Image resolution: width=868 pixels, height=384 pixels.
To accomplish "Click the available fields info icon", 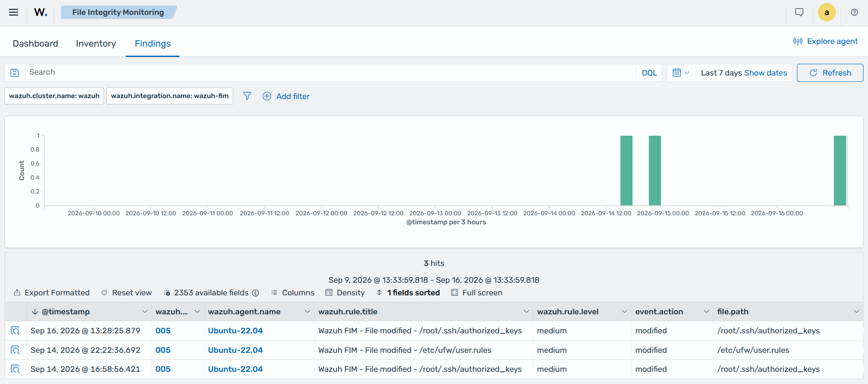I will click(x=255, y=293).
